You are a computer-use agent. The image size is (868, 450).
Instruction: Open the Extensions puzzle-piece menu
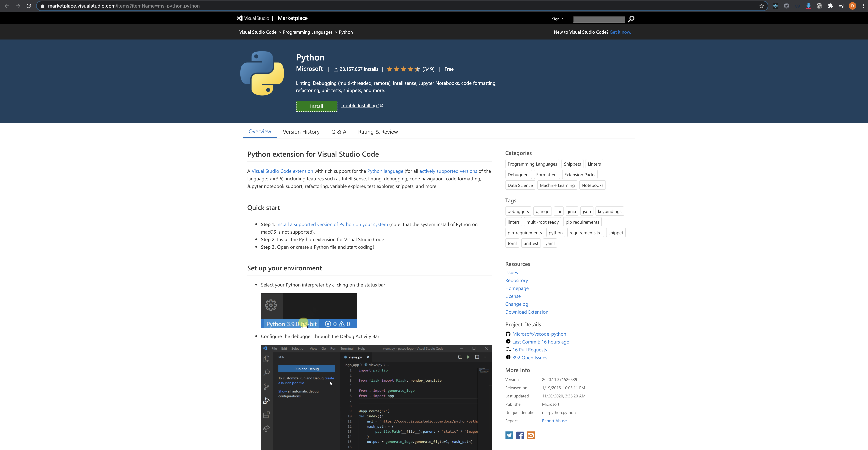(830, 6)
